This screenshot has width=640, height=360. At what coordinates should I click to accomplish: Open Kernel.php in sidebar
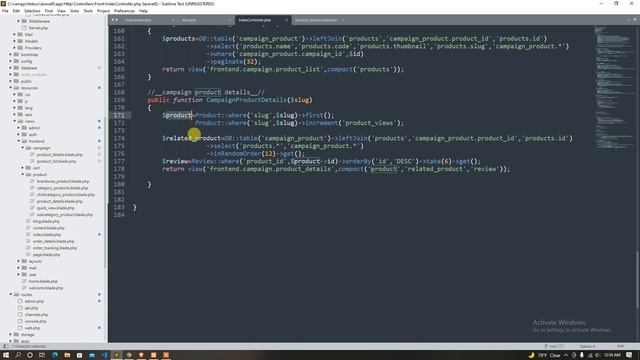tap(38, 28)
